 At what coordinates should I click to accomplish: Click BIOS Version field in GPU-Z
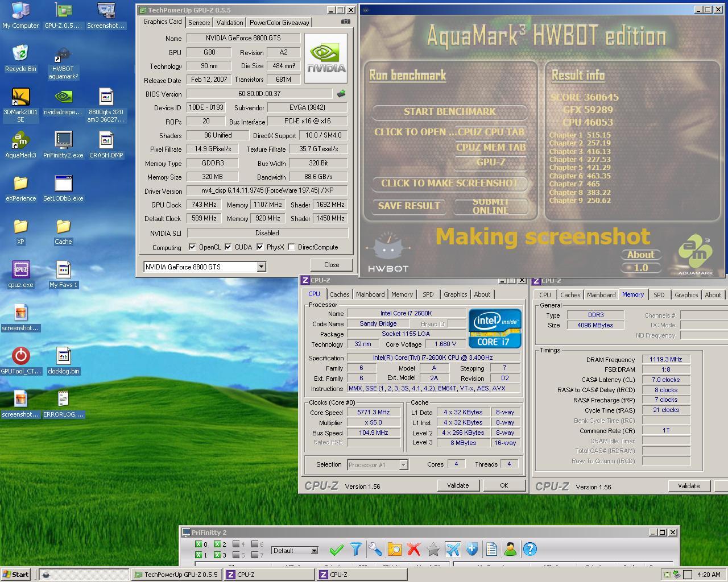point(259,94)
